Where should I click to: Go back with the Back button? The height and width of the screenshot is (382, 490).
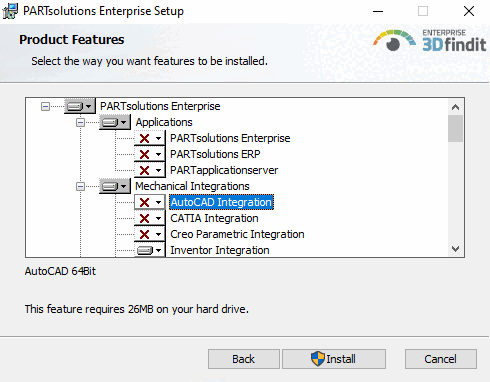[x=244, y=359]
